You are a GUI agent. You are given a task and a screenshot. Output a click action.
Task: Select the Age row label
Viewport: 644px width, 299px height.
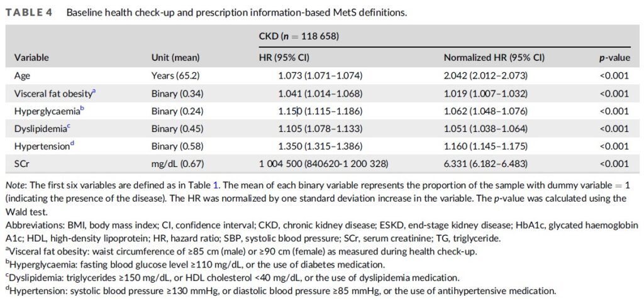coord(22,75)
